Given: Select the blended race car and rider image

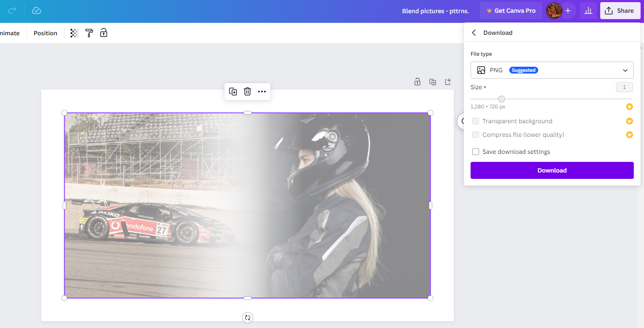Looking at the screenshot, I should tap(247, 205).
